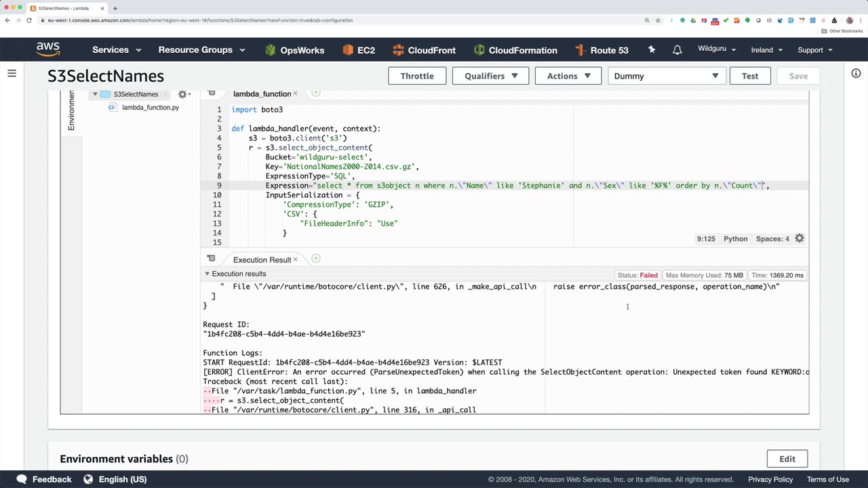Image resolution: width=868 pixels, height=488 pixels.
Task: Open the Dummy test event selector
Action: [x=666, y=76]
